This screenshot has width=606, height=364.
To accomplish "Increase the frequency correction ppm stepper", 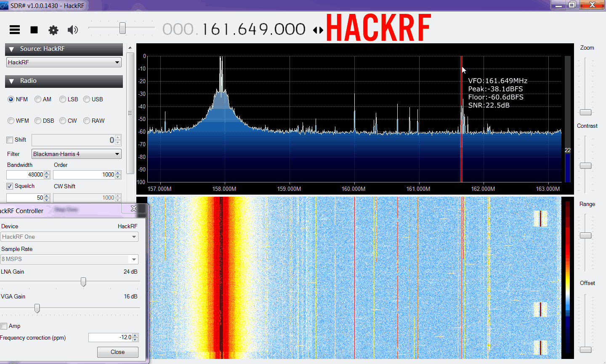I will (x=135, y=335).
